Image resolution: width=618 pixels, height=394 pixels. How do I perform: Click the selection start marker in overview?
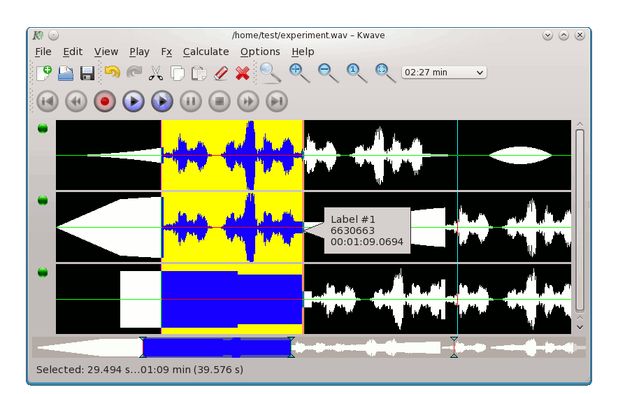click(143, 347)
